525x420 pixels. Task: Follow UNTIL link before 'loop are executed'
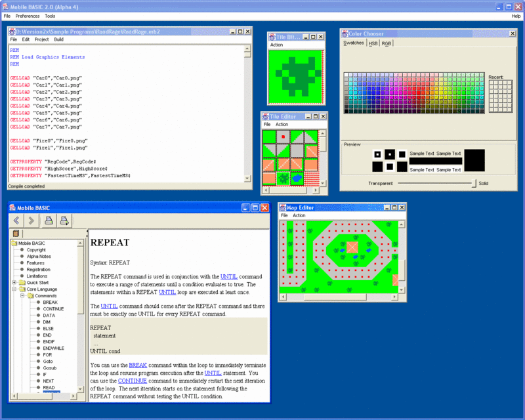pyautogui.click(x=167, y=292)
